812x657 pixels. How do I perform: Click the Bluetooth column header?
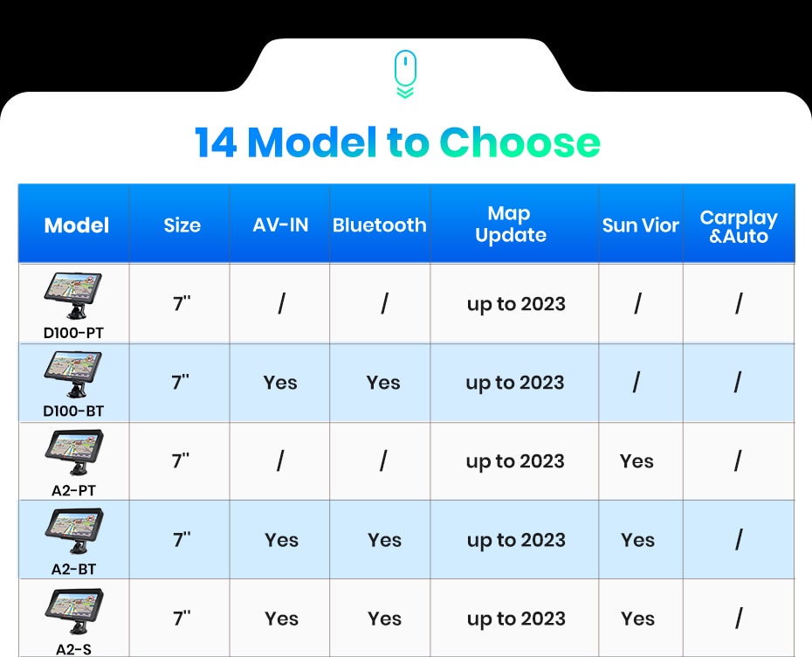(x=380, y=225)
